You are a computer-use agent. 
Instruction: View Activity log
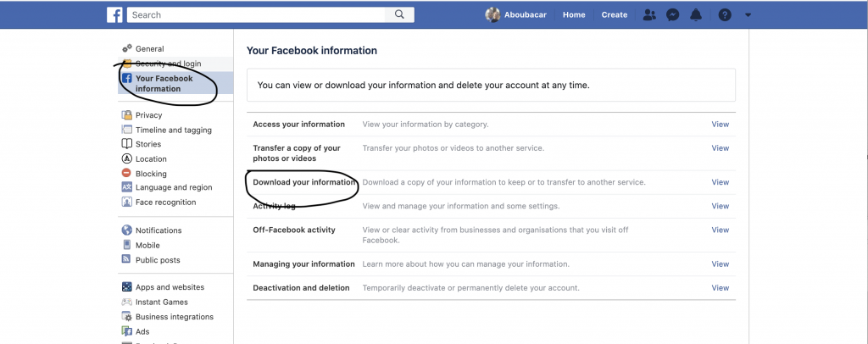(721, 206)
